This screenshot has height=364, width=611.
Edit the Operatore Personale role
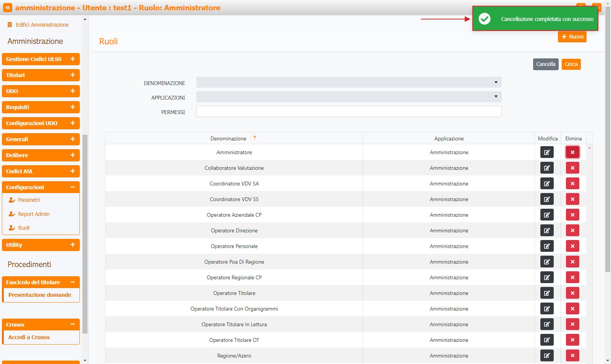click(x=547, y=246)
